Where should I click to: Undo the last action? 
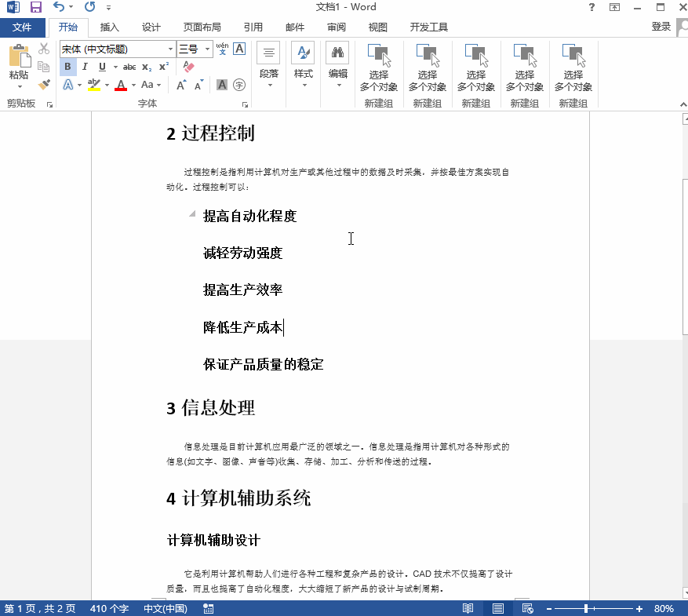(58, 7)
